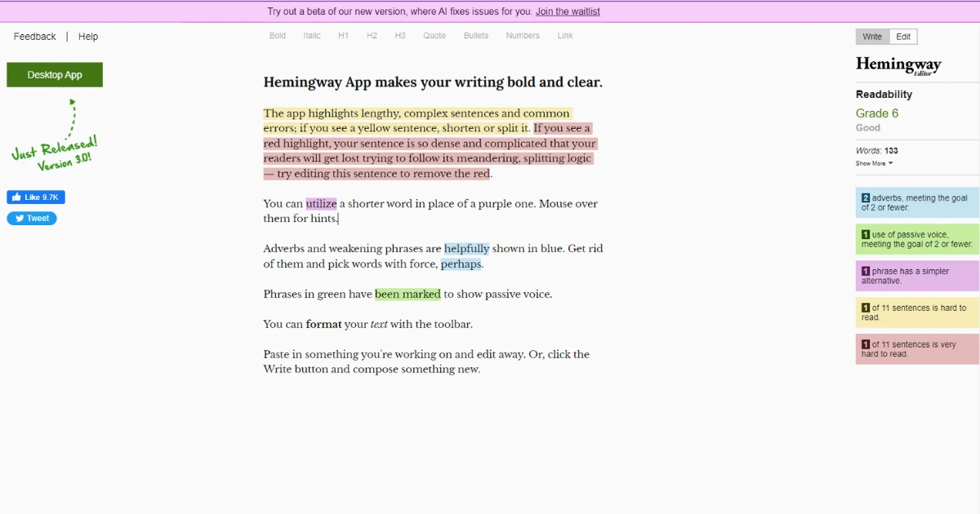The image size is (980, 514).
Task: Switch to Write mode
Action: 872,37
